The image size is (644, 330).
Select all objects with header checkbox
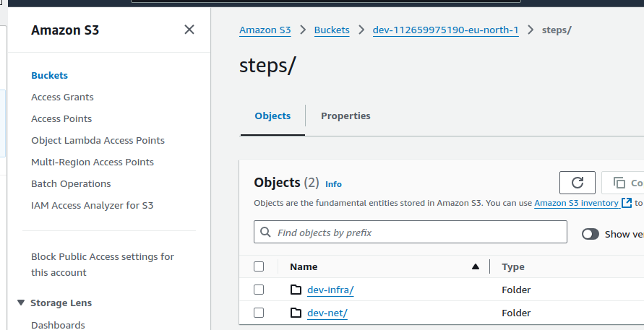click(x=259, y=266)
